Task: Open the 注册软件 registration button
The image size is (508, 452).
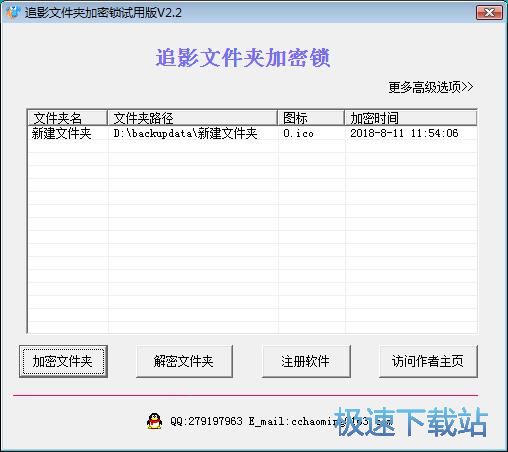Action: point(306,361)
